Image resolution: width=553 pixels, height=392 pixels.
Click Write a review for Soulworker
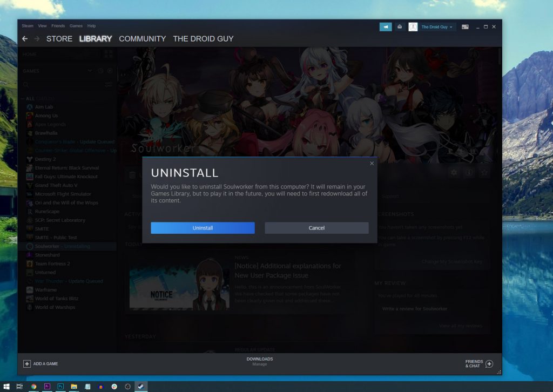click(415, 309)
